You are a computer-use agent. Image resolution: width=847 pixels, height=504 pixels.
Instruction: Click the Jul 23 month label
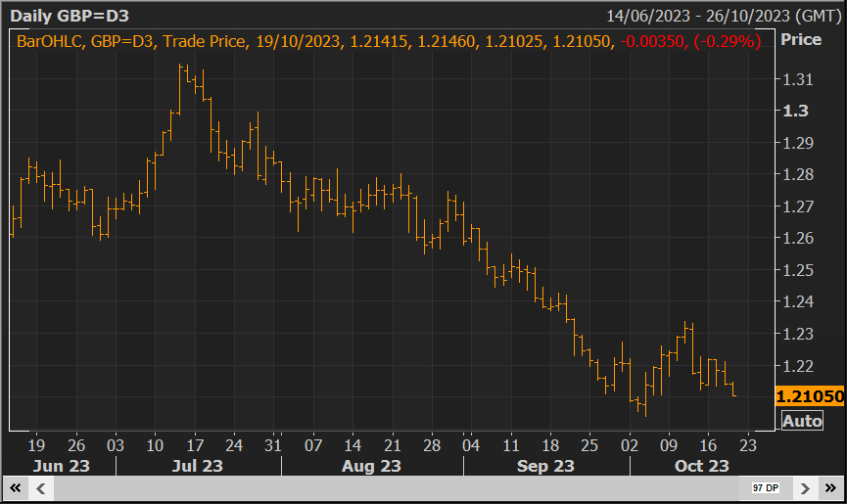coord(196,465)
